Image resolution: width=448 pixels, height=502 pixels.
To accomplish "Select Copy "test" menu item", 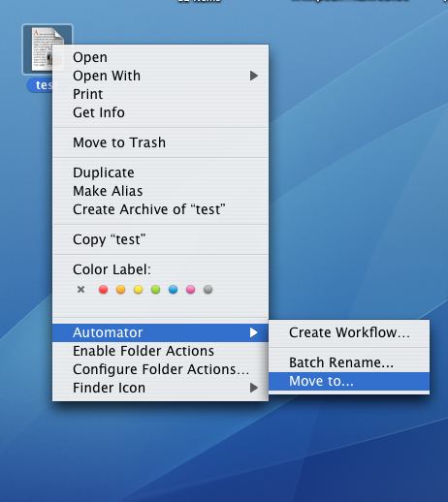I will [160, 239].
